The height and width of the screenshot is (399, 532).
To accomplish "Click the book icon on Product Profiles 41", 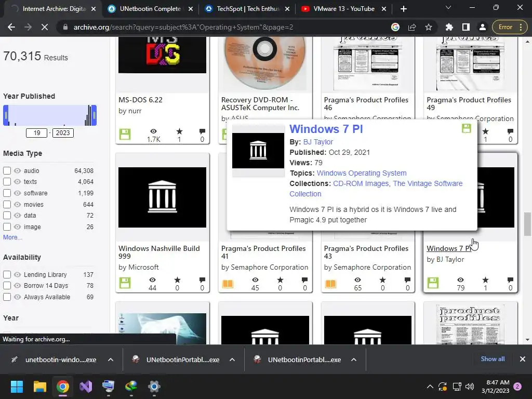I will point(228,283).
